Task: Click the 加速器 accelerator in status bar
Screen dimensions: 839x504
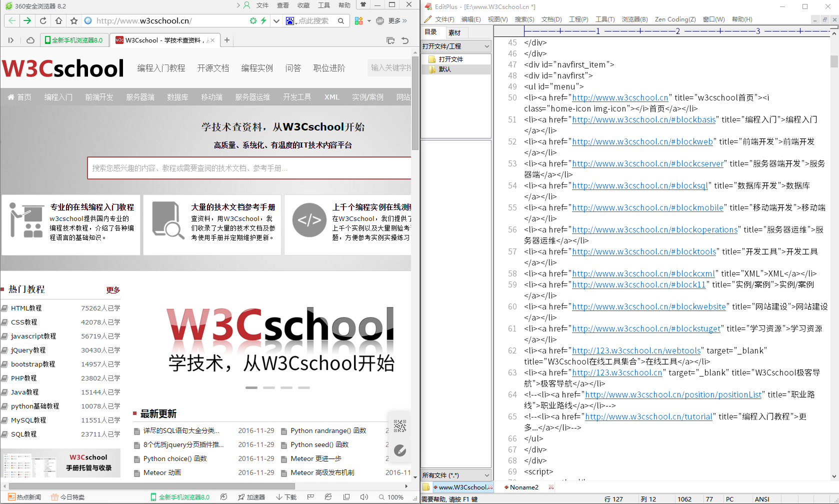Action: (x=251, y=497)
